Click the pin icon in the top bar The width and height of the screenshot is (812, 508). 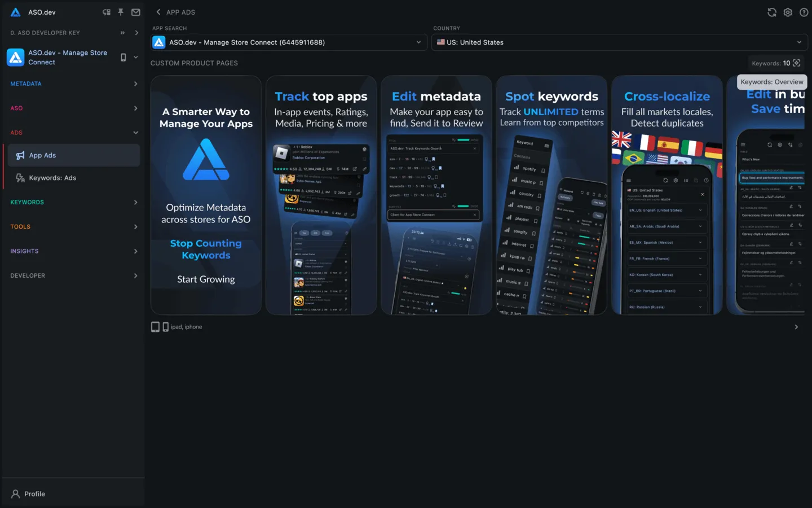(x=121, y=12)
